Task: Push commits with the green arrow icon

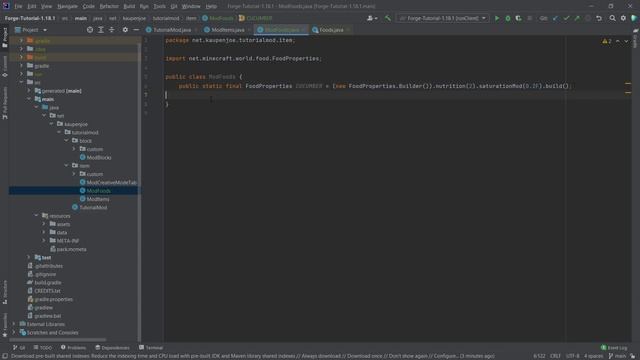Action: click(x=577, y=18)
